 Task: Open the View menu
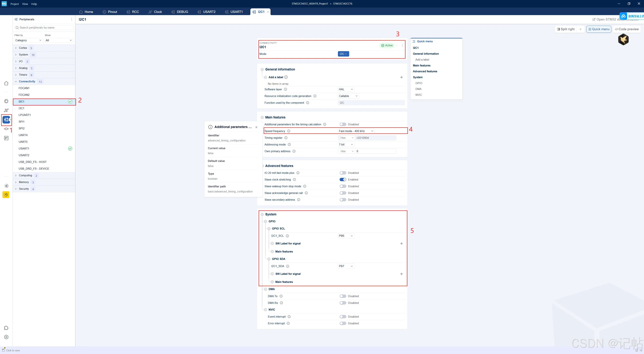(25, 4)
